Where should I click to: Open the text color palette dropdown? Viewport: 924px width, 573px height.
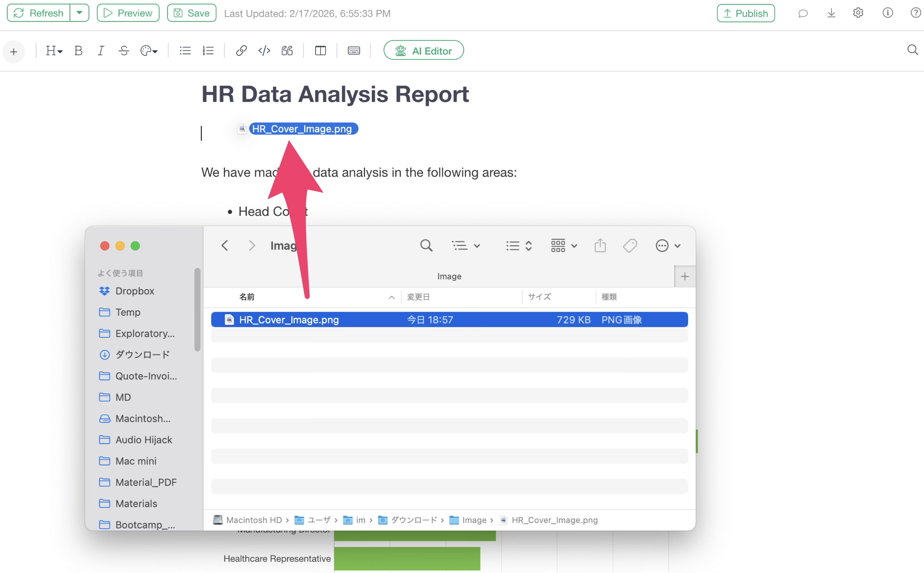(x=148, y=50)
